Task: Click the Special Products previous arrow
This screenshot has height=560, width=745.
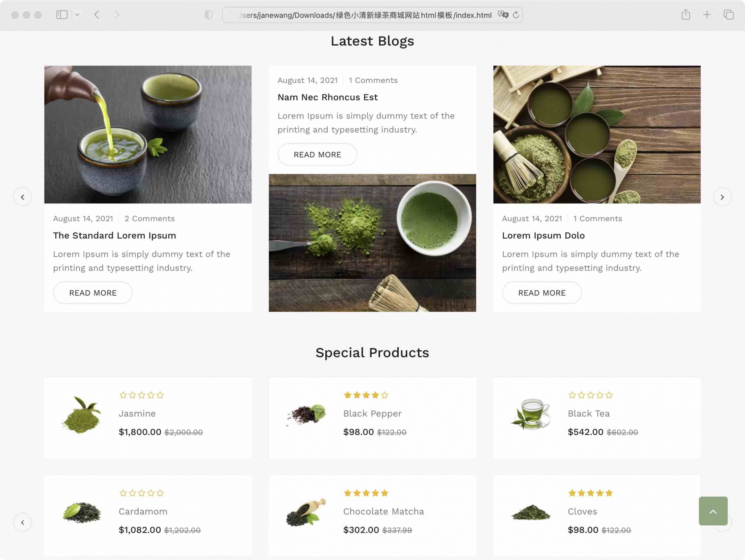Action: point(23,522)
